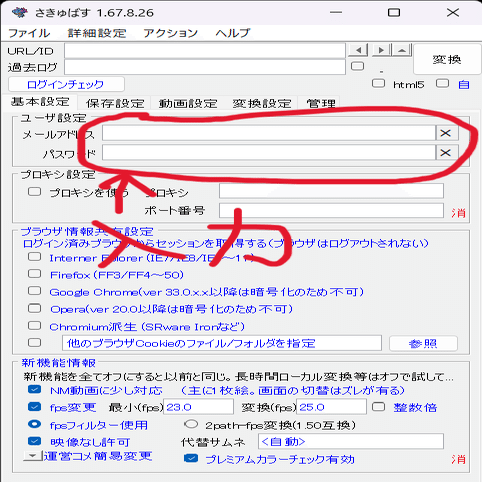Check the Internet Explorer browser option
Viewport: 482px width, 482px height.
click(34, 257)
